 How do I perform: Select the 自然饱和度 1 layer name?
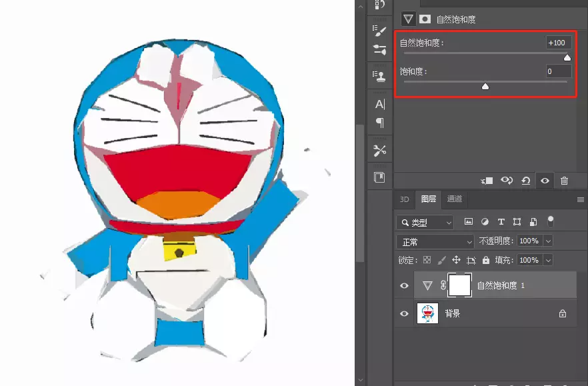click(x=501, y=285)
